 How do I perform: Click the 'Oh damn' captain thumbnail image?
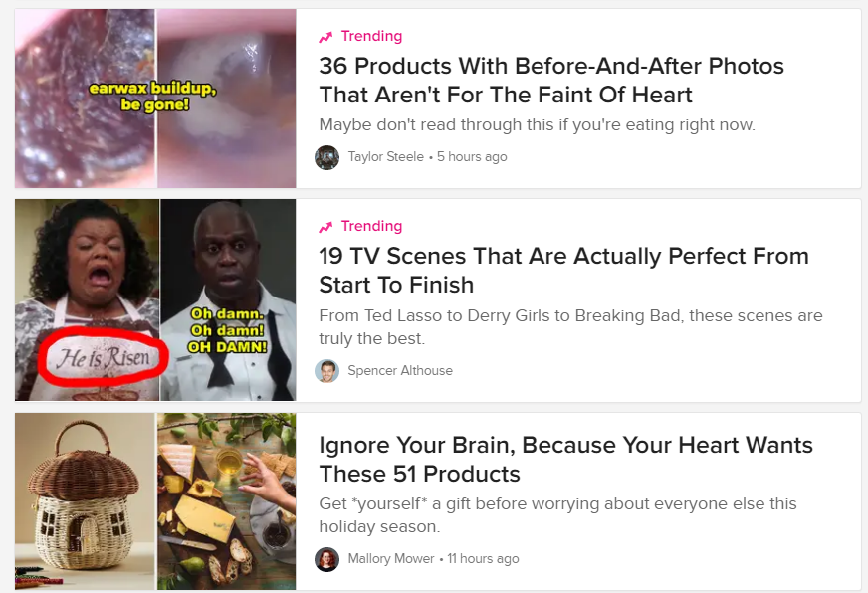228,299
